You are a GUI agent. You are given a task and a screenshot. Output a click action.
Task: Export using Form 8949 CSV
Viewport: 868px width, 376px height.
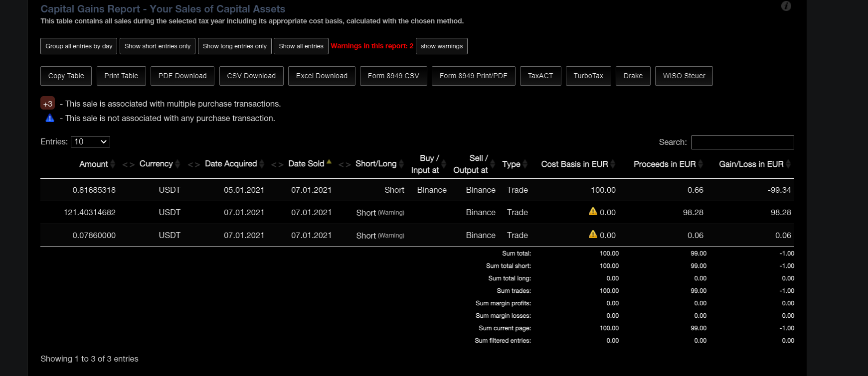[x=393, y=76]
